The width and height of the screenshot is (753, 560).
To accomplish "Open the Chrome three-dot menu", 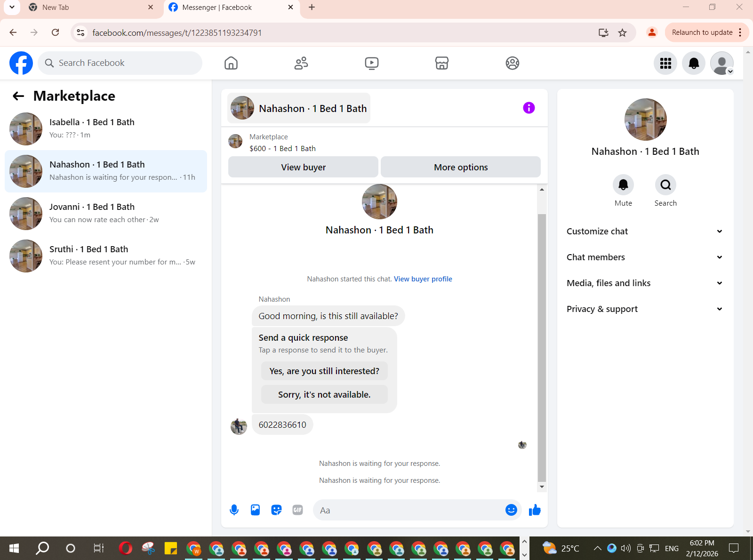I will click(740, 32).
